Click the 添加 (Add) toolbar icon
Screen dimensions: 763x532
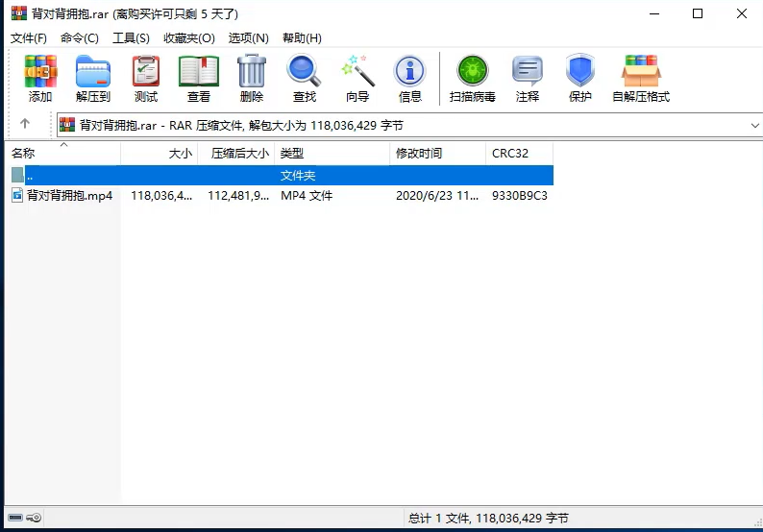[40, 79]
